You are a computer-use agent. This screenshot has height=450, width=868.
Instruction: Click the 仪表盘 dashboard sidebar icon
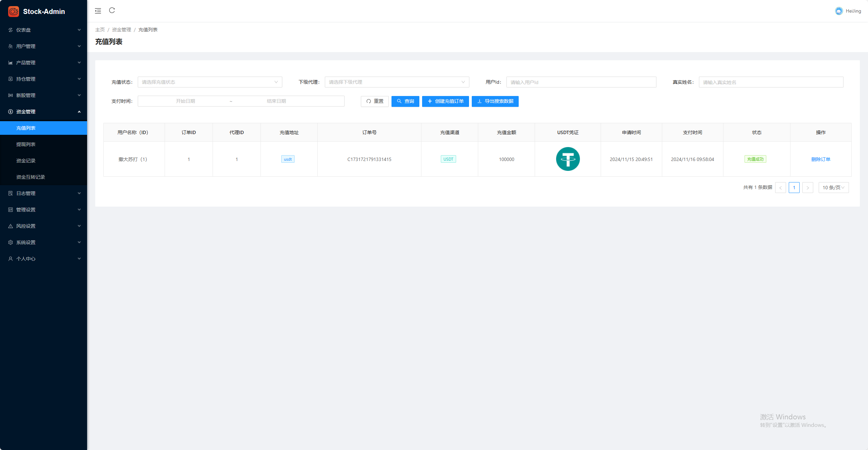pyautogui.click(x=11, y=30)
